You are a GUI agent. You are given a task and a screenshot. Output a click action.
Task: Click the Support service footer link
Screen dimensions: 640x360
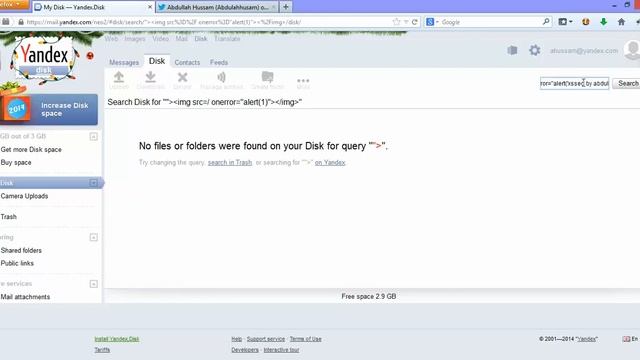pyautogui.click(x=266, y=339)
